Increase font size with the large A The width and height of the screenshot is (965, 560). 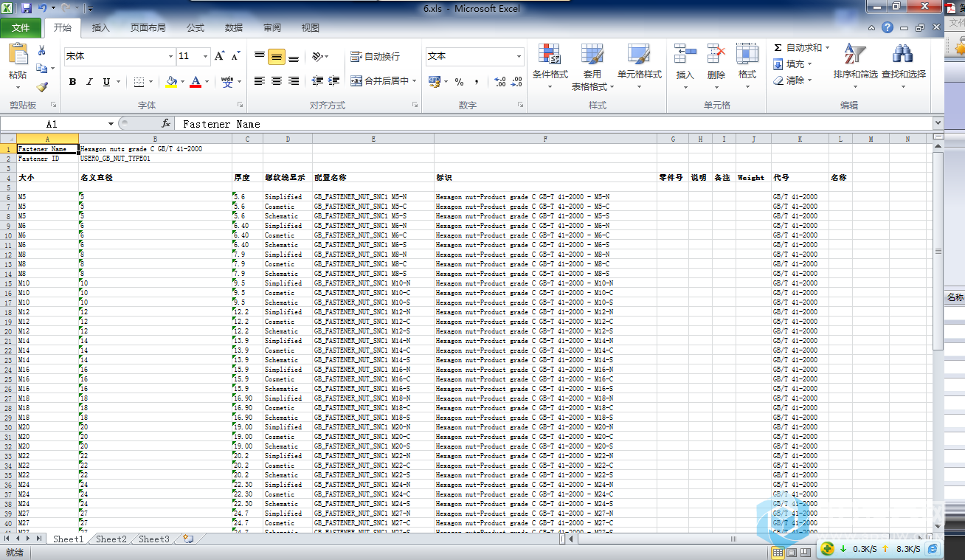click(219, 56)
